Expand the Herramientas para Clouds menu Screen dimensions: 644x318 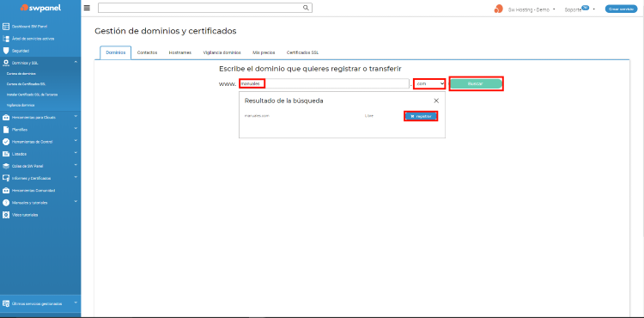pyautogui.click(x=76, y=116)
